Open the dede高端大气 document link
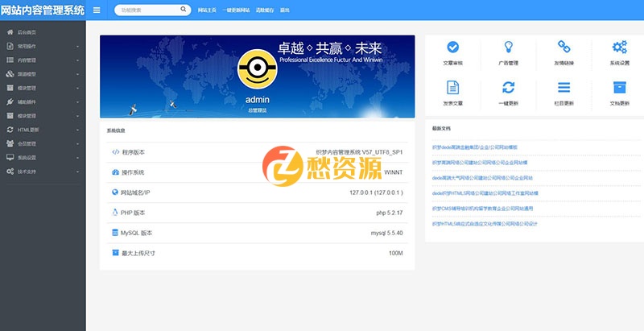The image size is (644, 331). [x=482, y=178]
